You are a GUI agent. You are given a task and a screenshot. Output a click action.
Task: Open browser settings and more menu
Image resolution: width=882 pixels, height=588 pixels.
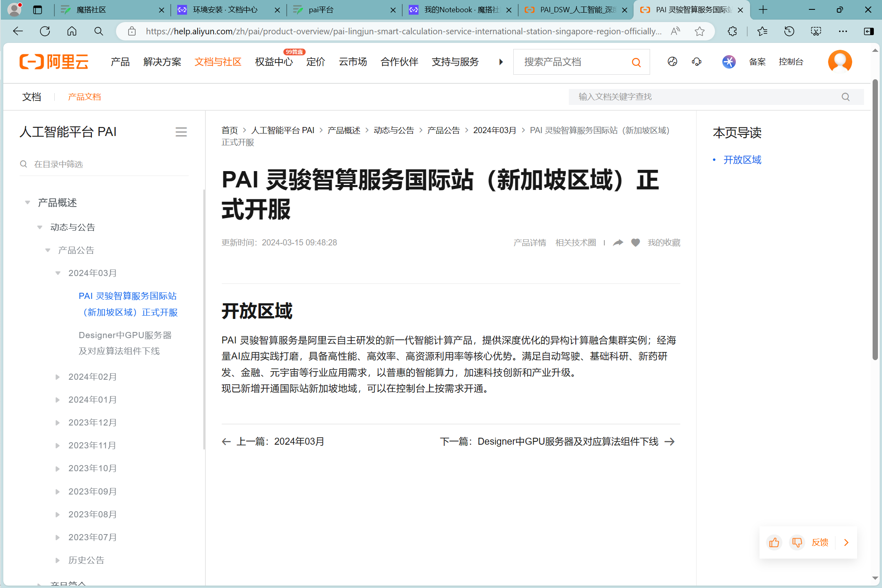[843, 31]
